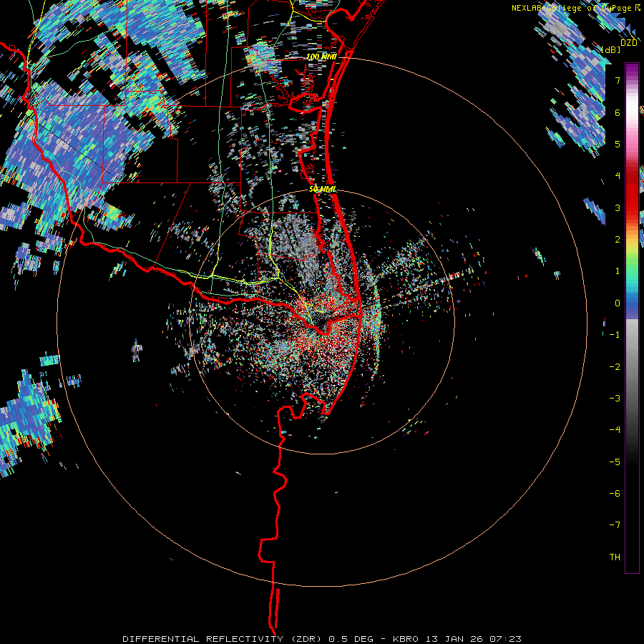Select the 100 NMI range ring label
644x644 pixels.
click(x=321, y=57)
